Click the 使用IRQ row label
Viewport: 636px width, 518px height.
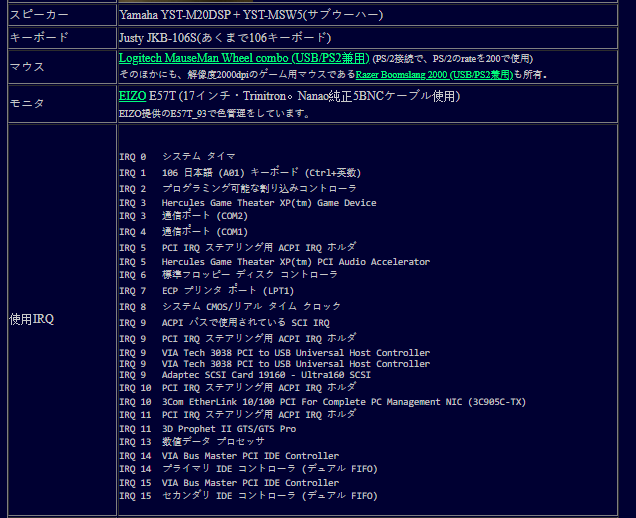(x=33, y=320)
